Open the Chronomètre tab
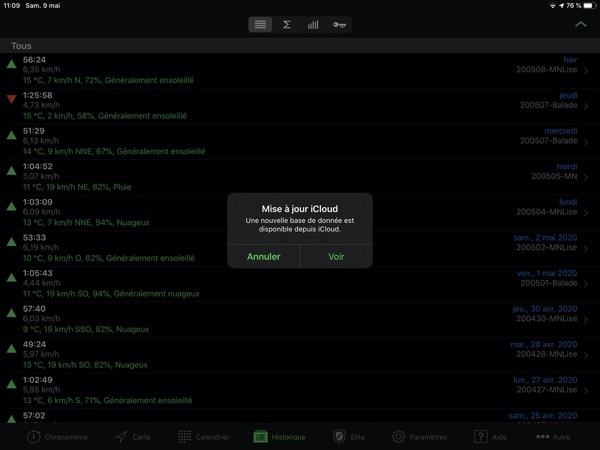Image resolution: width=600 pixels, height=450 pixels. [x=57, y=437]
